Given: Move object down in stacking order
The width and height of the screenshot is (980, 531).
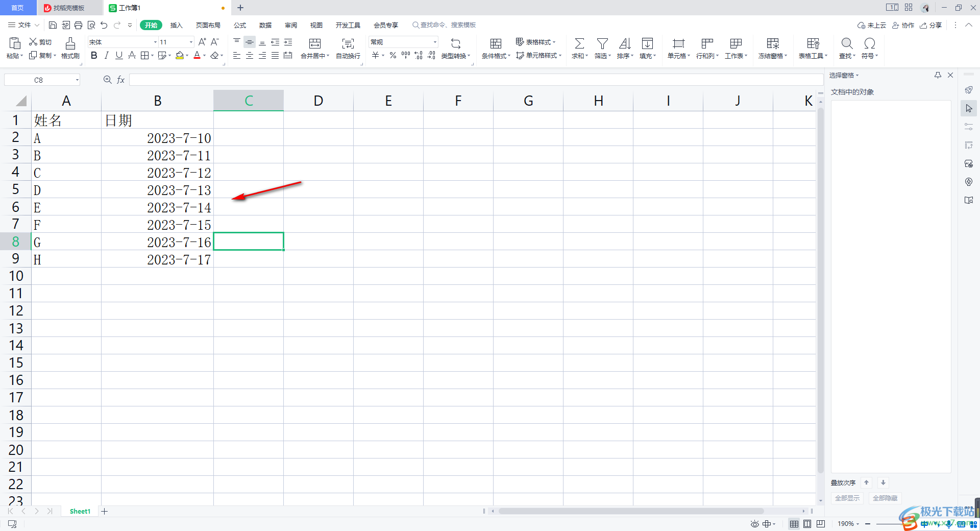Looking at the screenshot, I should (883, 482).
